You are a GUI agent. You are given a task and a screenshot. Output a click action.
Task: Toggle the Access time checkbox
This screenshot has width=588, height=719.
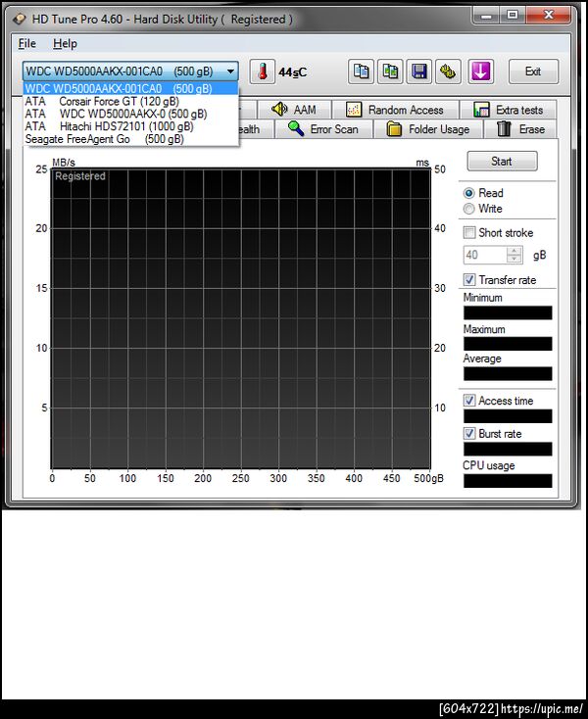coord(469,401)
